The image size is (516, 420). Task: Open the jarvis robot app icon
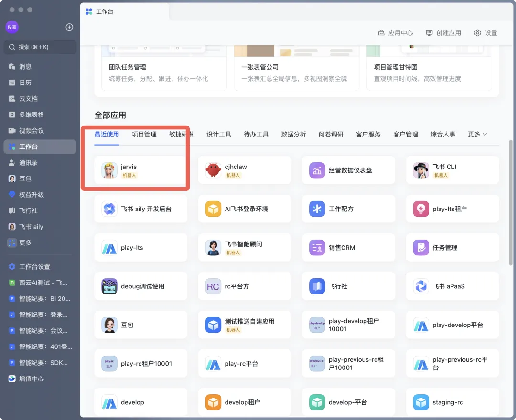click(x=109, y=170)
